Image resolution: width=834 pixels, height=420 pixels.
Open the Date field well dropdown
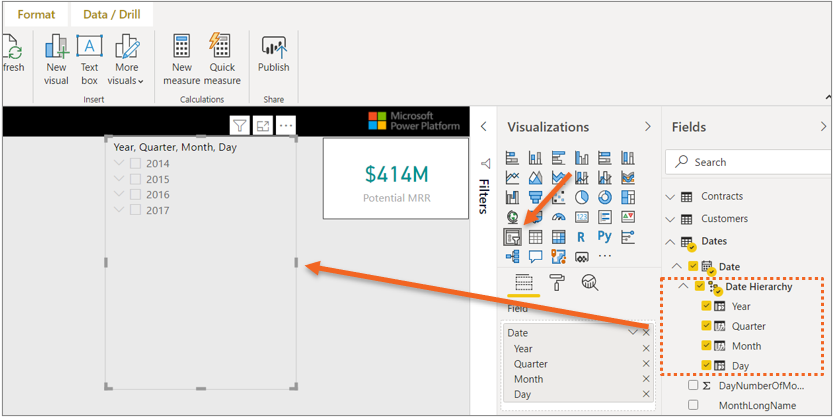pyautogui.click(x=632, y=332)
